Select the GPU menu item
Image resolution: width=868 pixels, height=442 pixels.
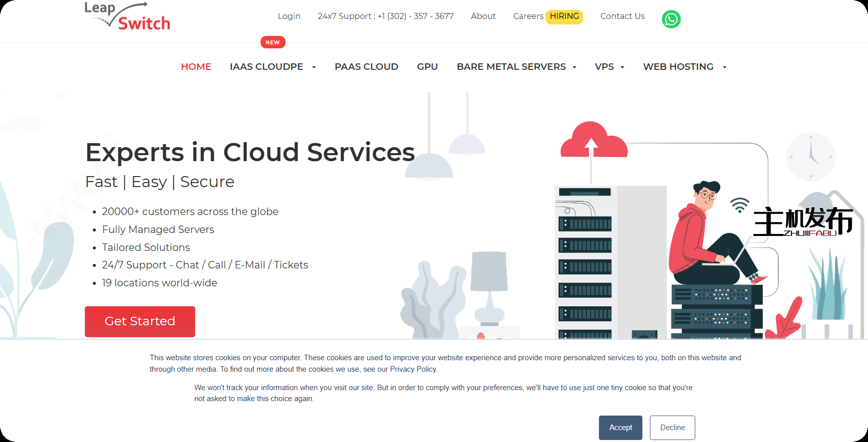[x=427, y=67]
